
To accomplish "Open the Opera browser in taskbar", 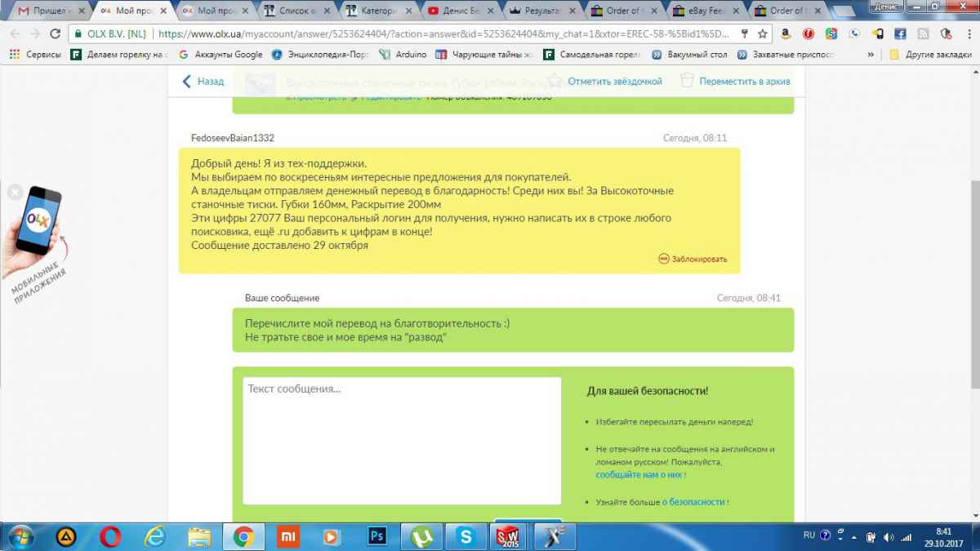I will click(x=110, y=536).
